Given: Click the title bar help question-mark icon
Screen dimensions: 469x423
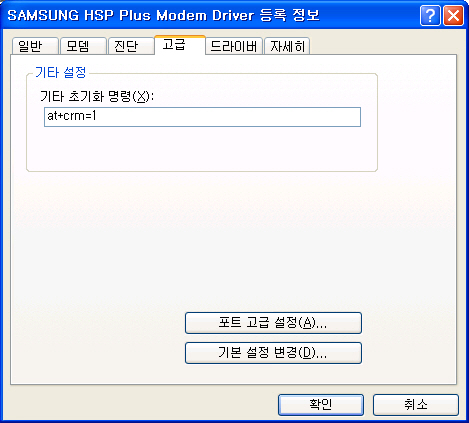Looking at the screenshot, I should 430,15.
